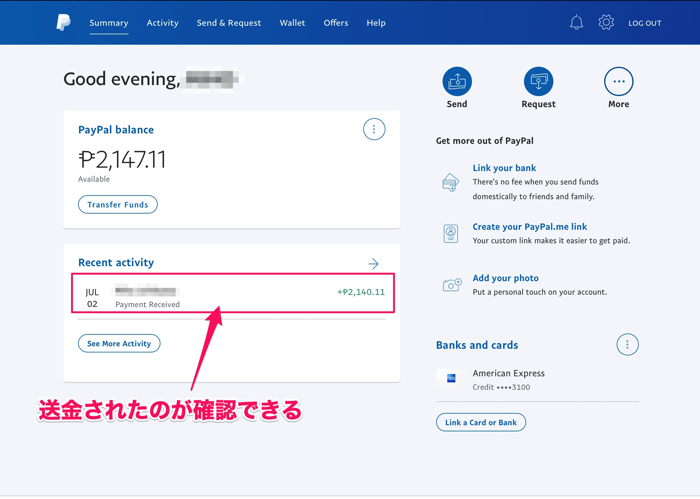Click the Link your bank card icon
Viewport: 700px width, 499px height.
451,182
